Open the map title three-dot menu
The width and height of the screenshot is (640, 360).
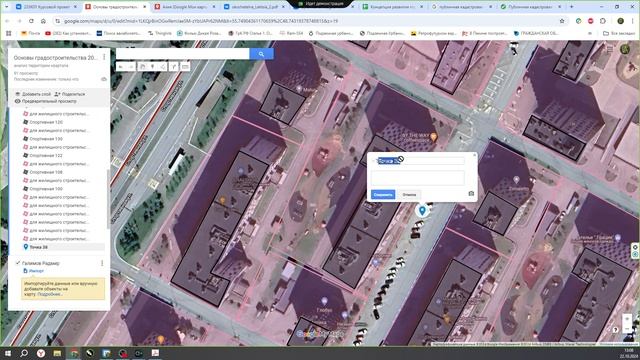click(104, 58)
